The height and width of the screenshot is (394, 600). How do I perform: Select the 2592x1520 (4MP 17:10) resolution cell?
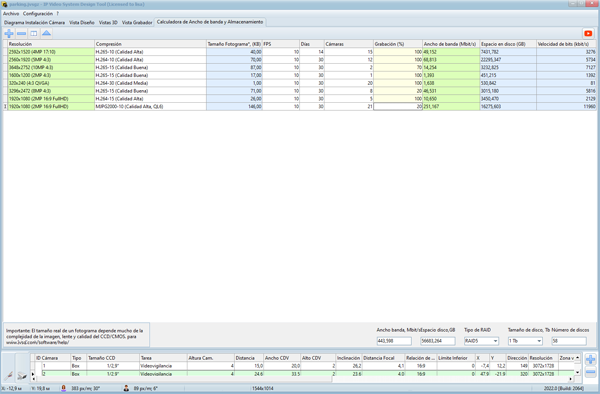(51, 52)
